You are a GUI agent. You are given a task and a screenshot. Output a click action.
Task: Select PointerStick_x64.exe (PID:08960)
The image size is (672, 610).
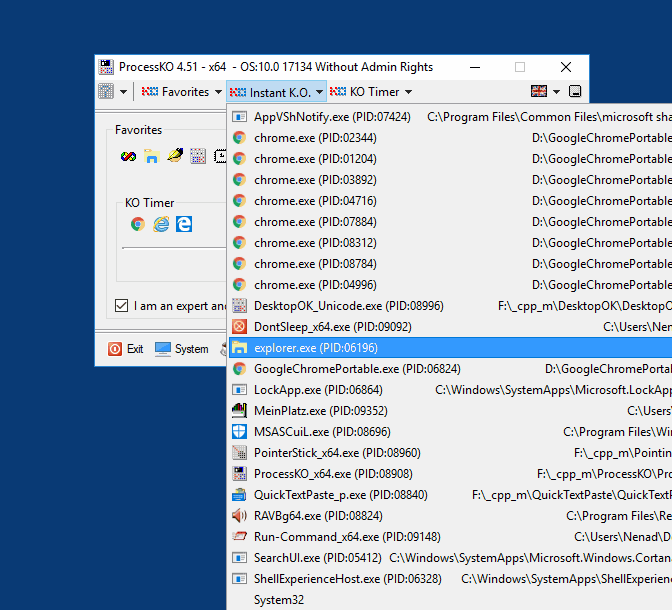coord(450,453)
